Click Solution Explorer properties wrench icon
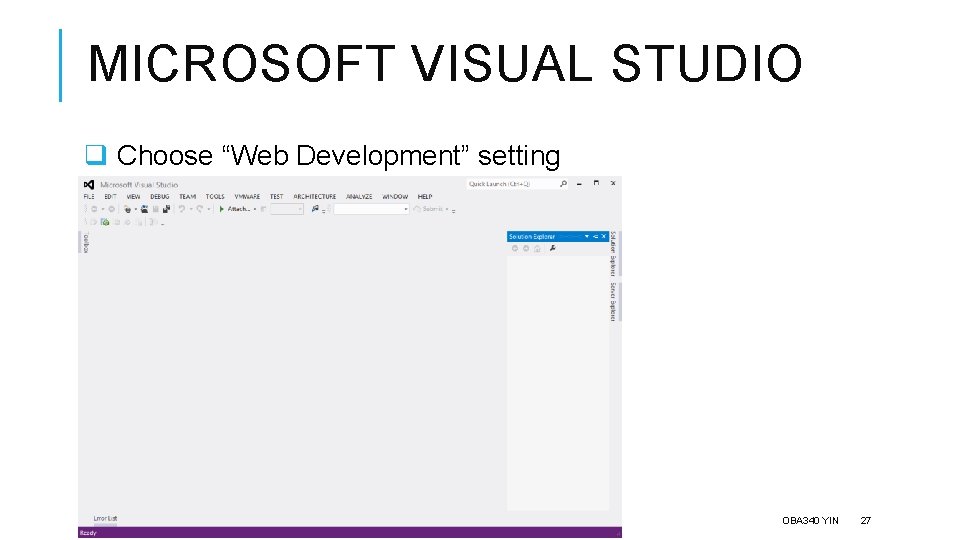960x540 pixels. click(552, 248)
